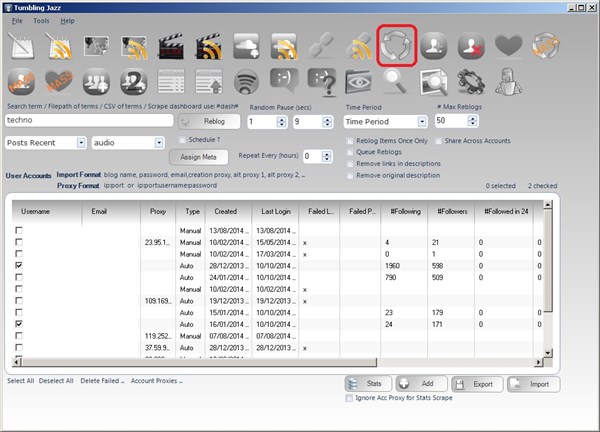Click the mass follow user icon
Screen dimensions: 600x432
(21, 82)
